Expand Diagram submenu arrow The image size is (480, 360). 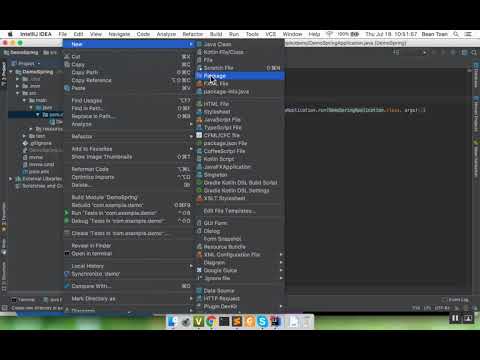point(281,262)
